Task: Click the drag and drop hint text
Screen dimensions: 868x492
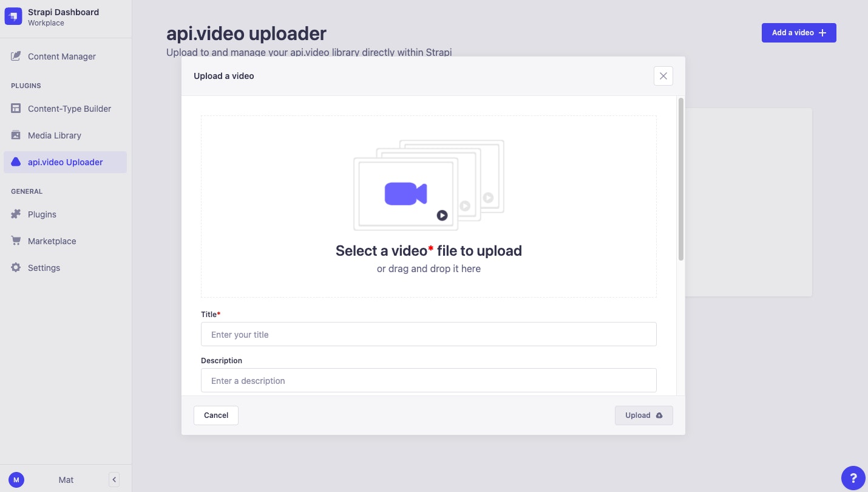Action: pos(429,268)
